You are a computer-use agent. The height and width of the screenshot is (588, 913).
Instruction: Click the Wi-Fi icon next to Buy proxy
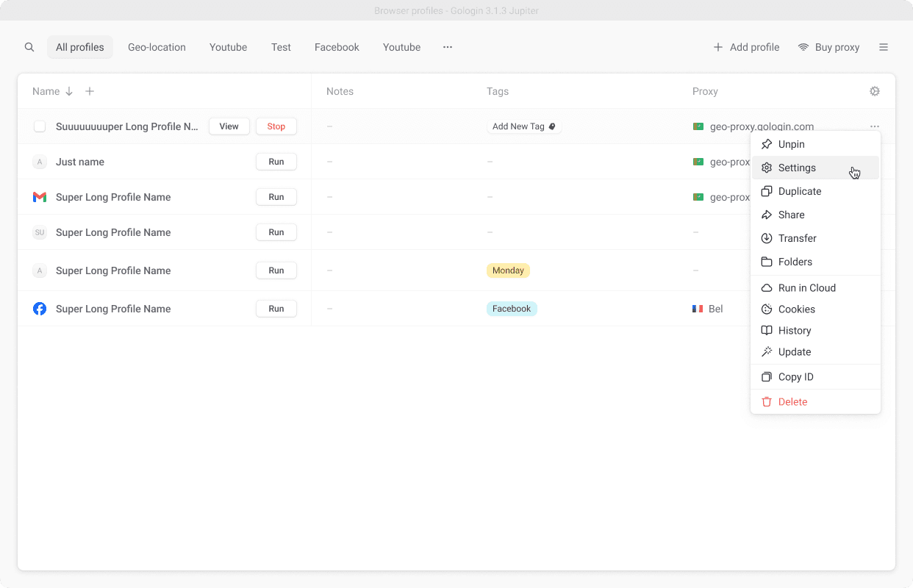[x=803, y=47]
